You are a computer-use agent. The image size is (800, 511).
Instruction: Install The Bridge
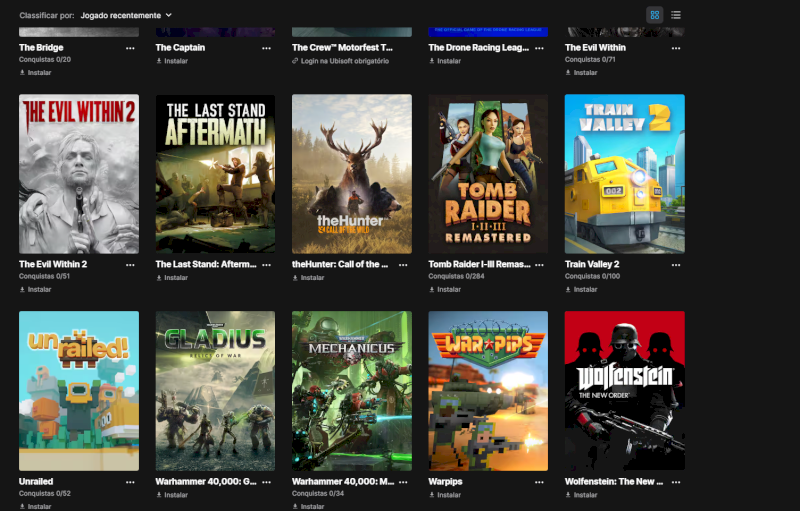35,72
